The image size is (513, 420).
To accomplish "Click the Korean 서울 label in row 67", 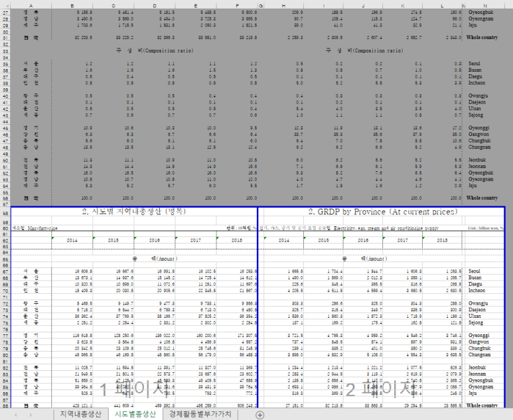I will pos(31,271).
